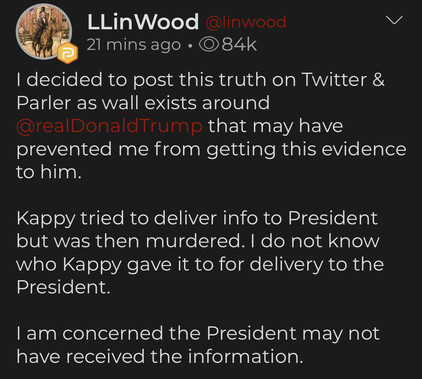The height and width of the screenshot is (379, 422).
Task: Click the 84k view count
Action: (x=239, y=45)
